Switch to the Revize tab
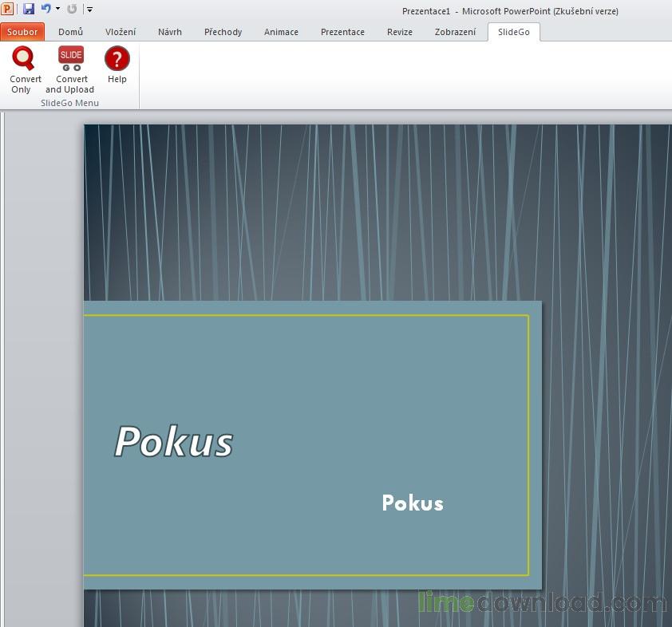 (x=399, y=32)
